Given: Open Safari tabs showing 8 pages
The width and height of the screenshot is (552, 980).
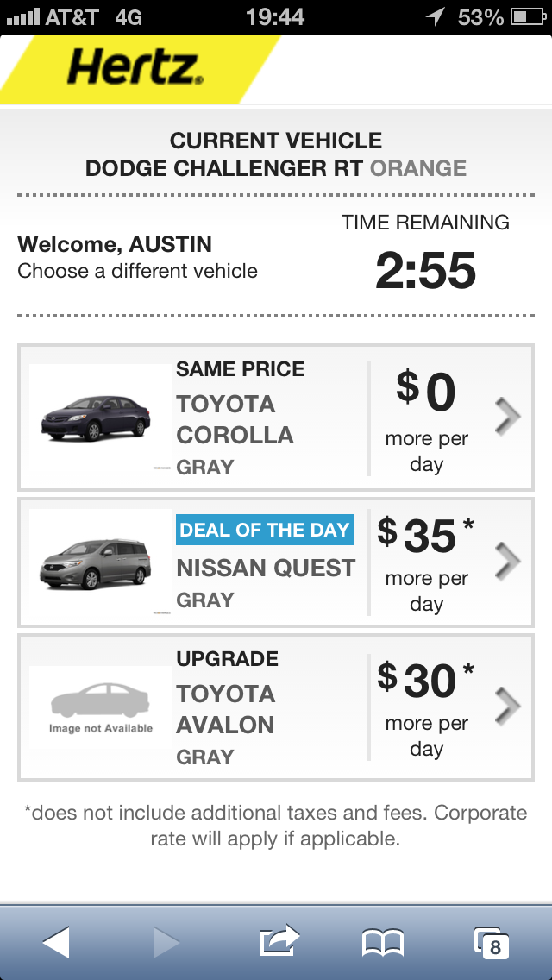Looking at the screenshot, I should (492, 943).
